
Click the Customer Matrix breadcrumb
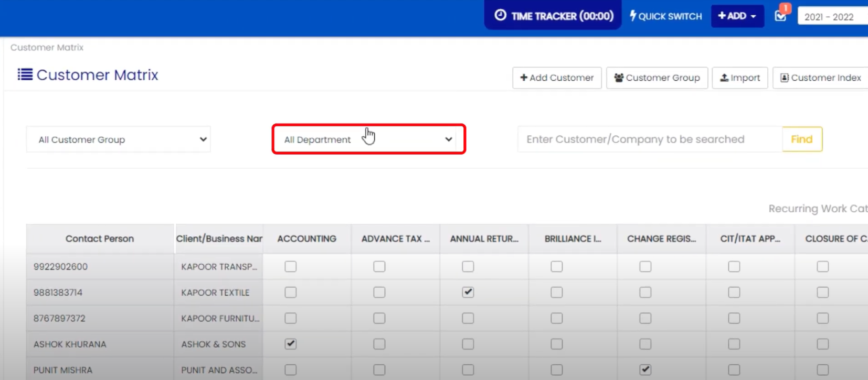tap(47, 47)
